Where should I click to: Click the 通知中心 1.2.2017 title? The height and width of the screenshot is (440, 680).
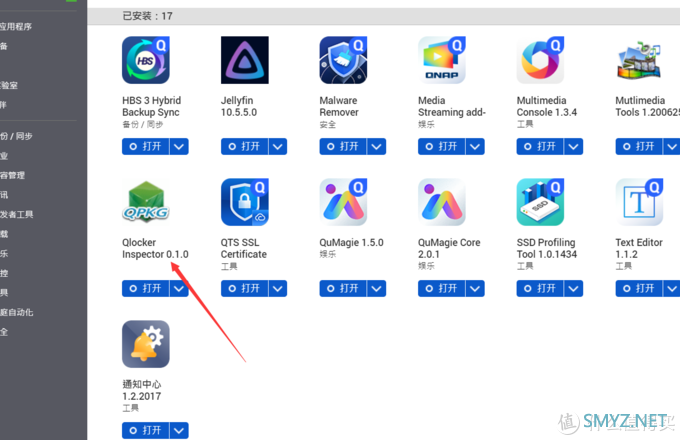142,390
